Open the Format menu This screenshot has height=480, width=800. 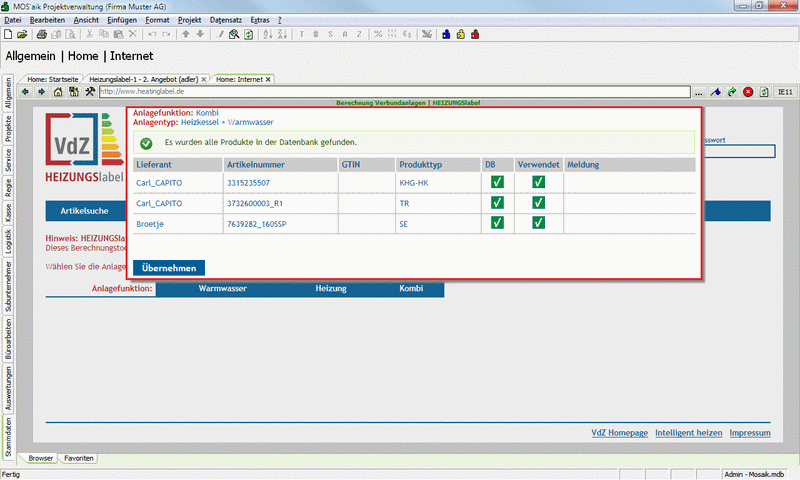point(157,20)
